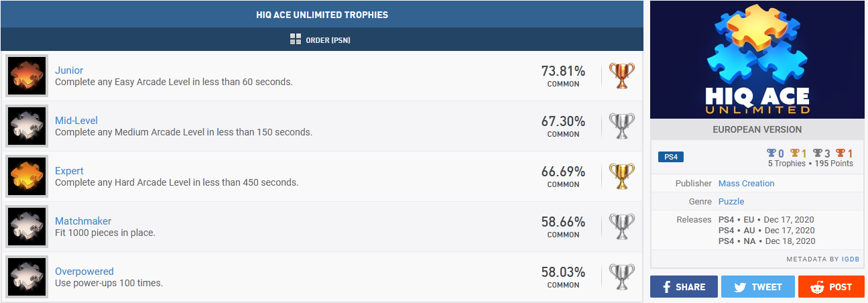This screenshot has width=868, height=303.
Task: Click the Junior bronze trophy icon
Action: (621, 76)
